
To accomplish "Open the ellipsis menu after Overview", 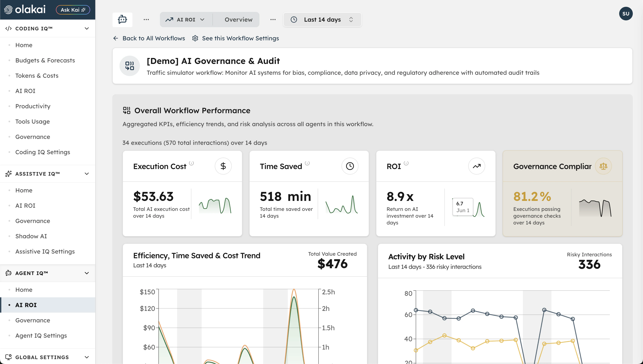I will 273,20.
